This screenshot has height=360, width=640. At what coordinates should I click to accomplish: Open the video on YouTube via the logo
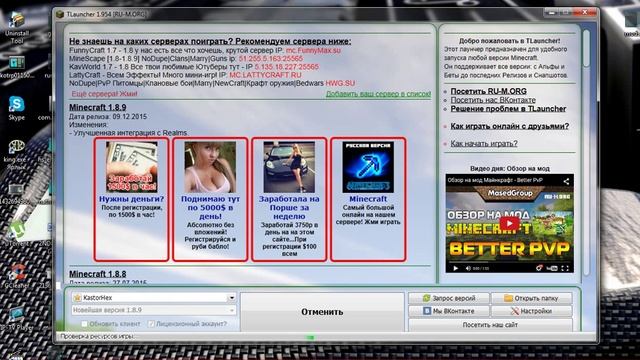[x=552, y=268]
